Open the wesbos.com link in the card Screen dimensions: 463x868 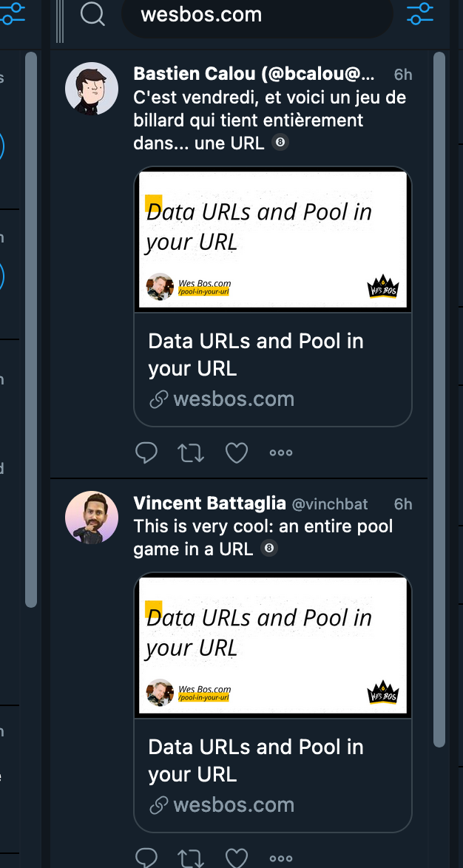(234, 399)
